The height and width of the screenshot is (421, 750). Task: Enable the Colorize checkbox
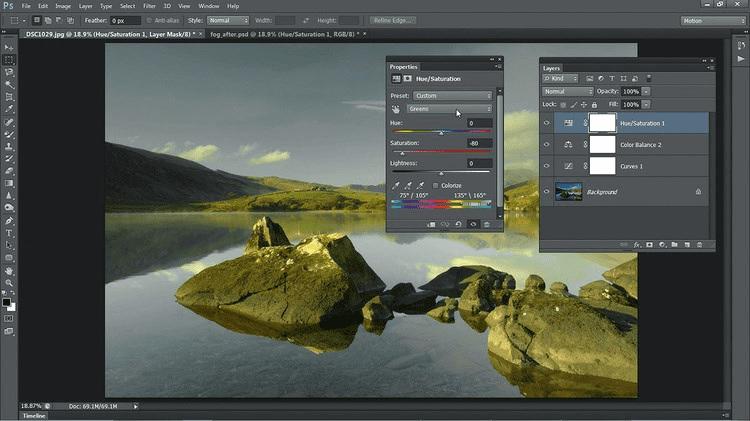437,185
